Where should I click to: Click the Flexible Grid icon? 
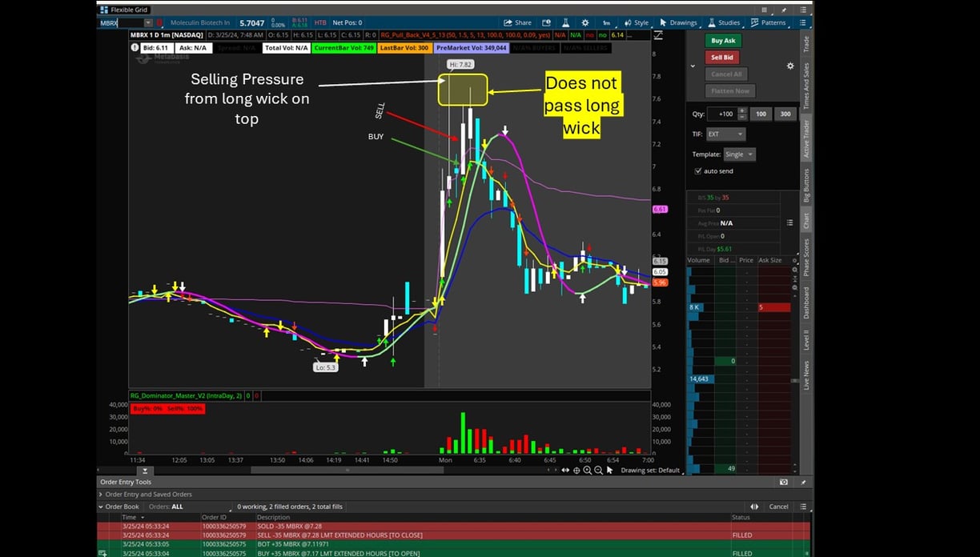point(104,10)
